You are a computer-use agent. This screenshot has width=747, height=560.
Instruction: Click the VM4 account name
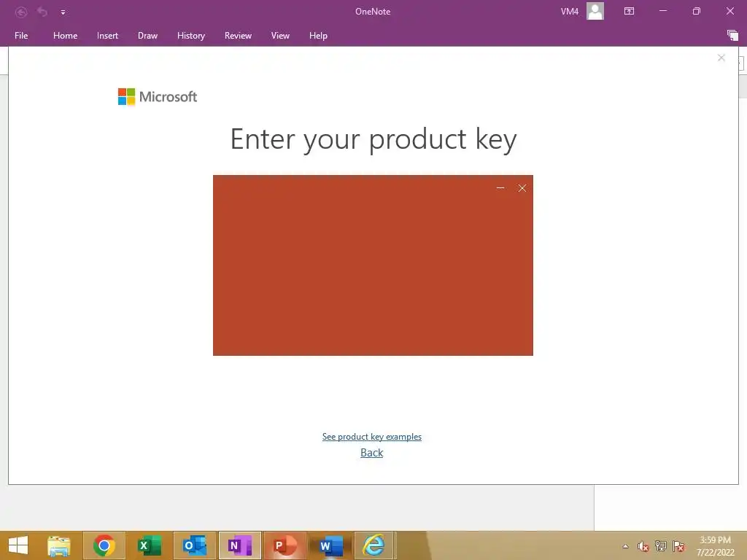tap(569, 12)
